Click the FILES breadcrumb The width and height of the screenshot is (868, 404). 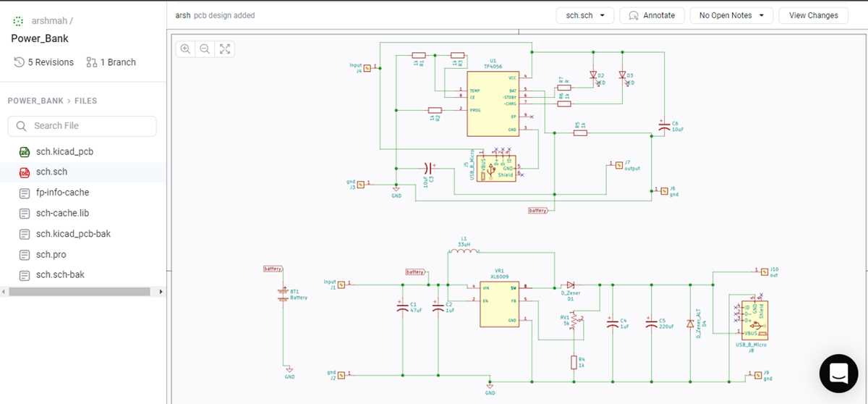click(x=85, y=101)
